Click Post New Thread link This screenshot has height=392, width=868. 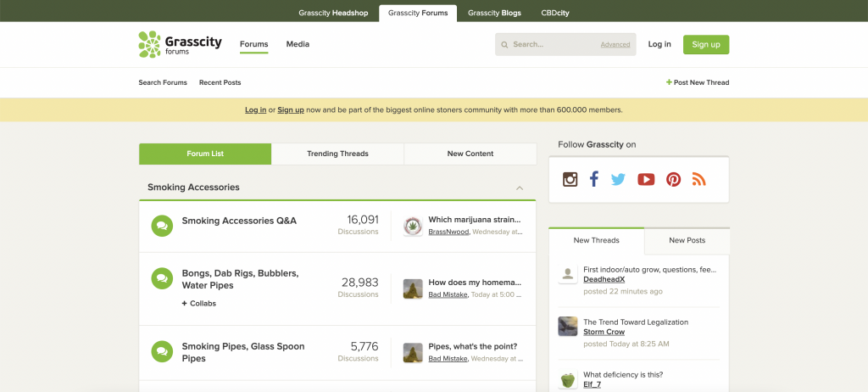698,82
